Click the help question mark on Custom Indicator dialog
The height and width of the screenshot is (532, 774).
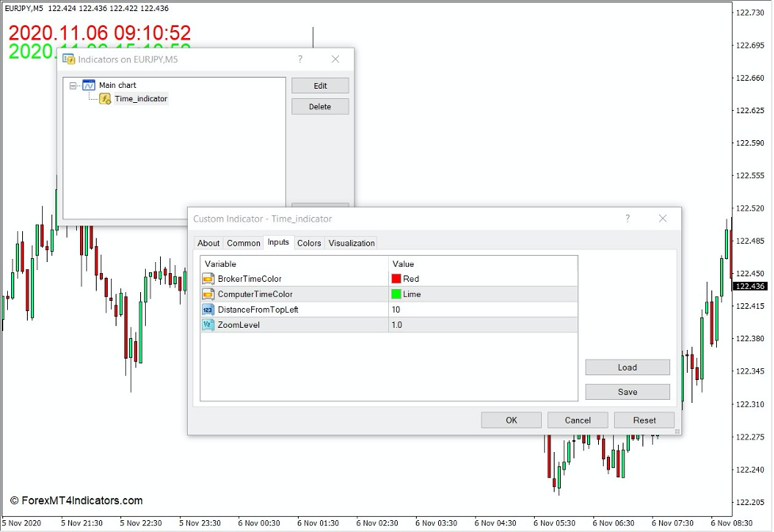tap(627, 218)
